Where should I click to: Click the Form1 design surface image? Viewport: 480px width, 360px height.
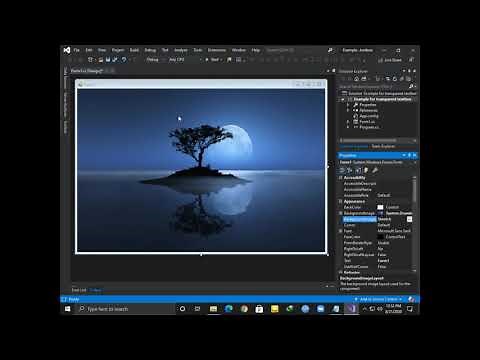201,170
